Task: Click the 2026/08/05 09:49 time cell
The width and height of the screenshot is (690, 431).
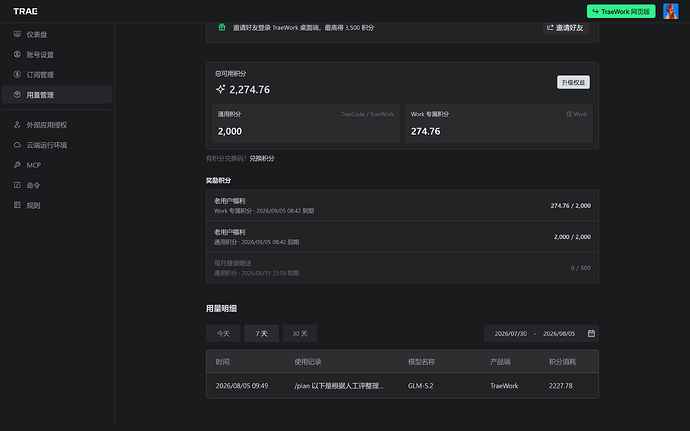Action: (242, 386)
